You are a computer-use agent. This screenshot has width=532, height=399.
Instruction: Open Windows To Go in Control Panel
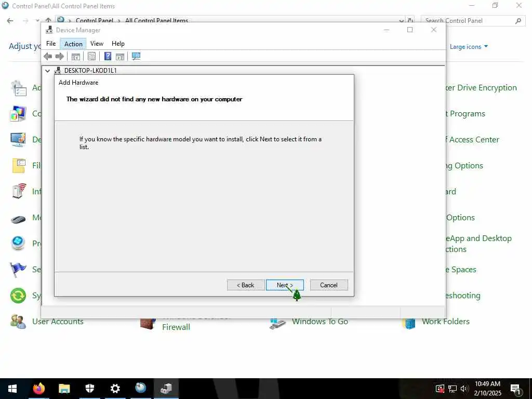(320, 321)
